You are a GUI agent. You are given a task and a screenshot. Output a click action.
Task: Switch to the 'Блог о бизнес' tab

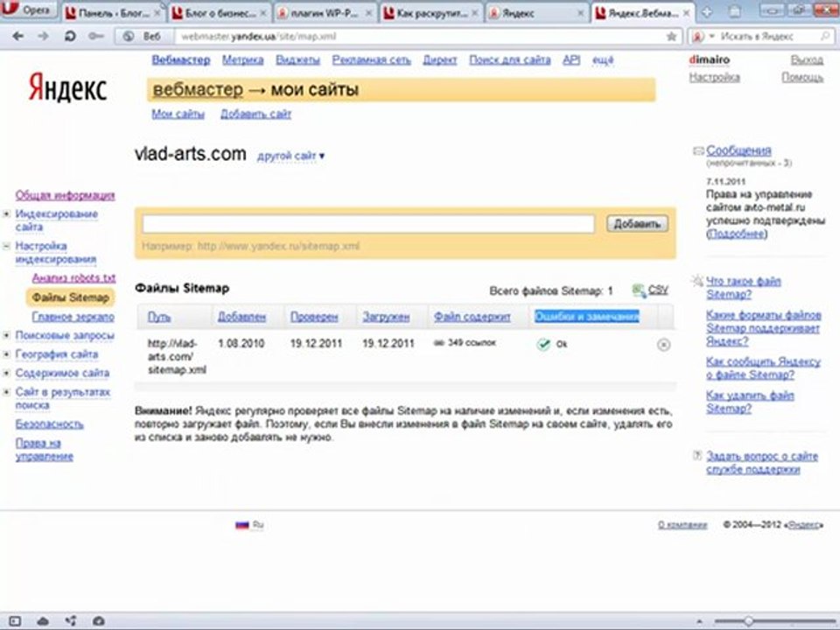pyautogui.click(x=220, y=13)
